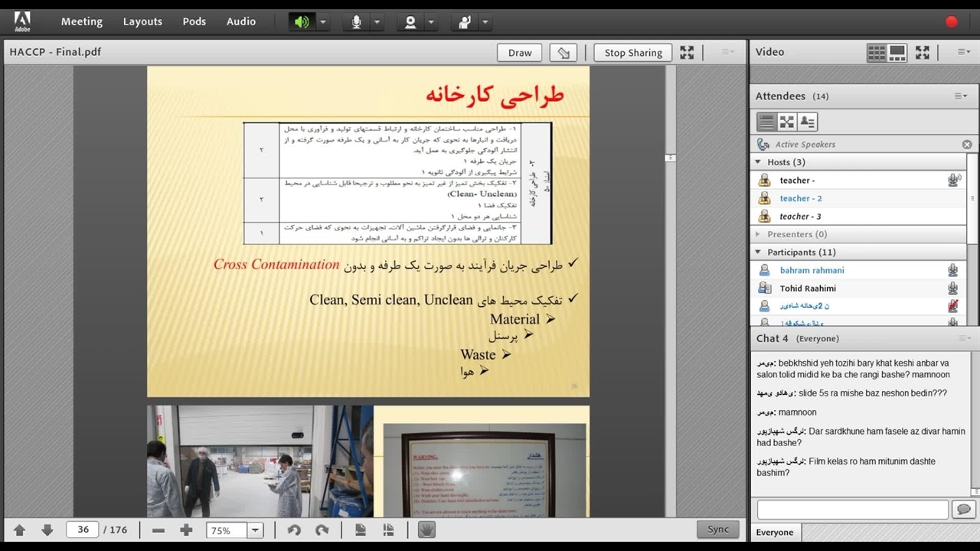Viewport: 980px width, 551px height.
Task: Toggle the microphone in the top bar
Action: pyautogui.click(x=356, y=22)
